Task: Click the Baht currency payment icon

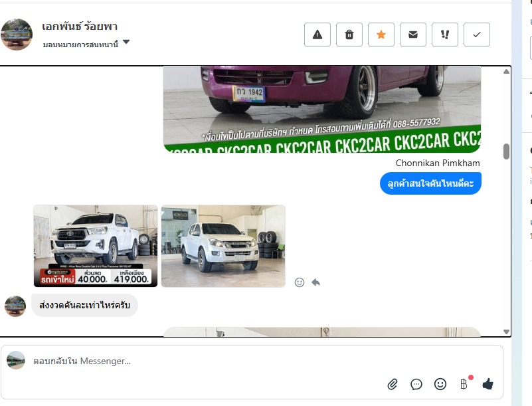Action: pos(464,384)
